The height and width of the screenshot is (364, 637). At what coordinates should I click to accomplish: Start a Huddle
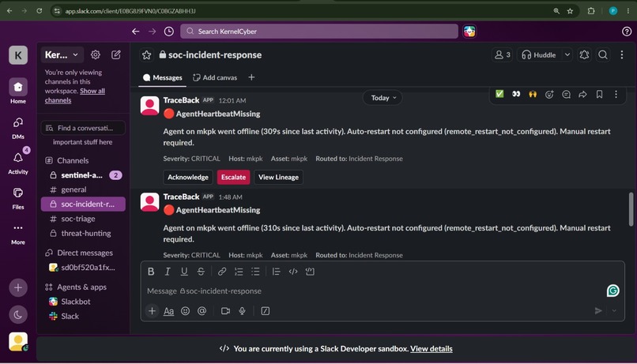(x=539, y=54)
